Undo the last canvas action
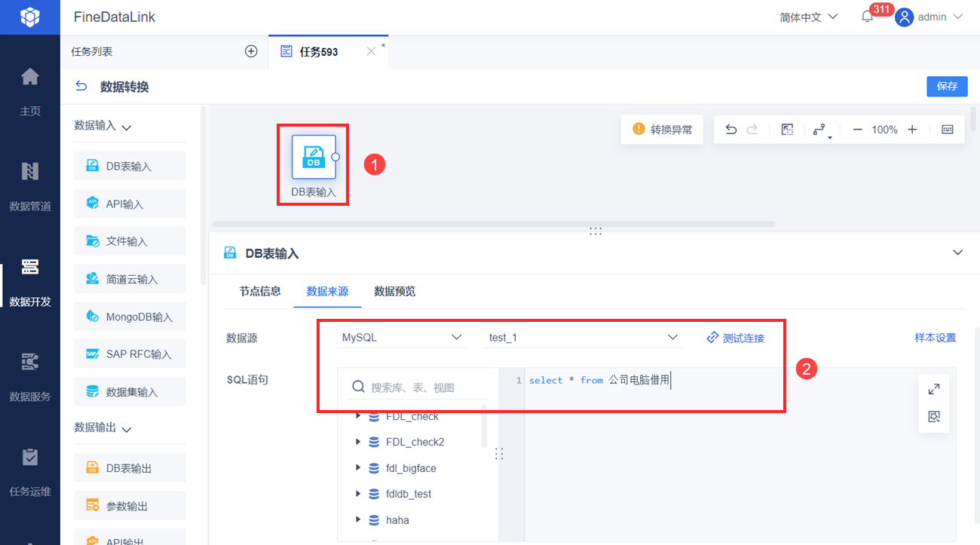 [730, 130]
